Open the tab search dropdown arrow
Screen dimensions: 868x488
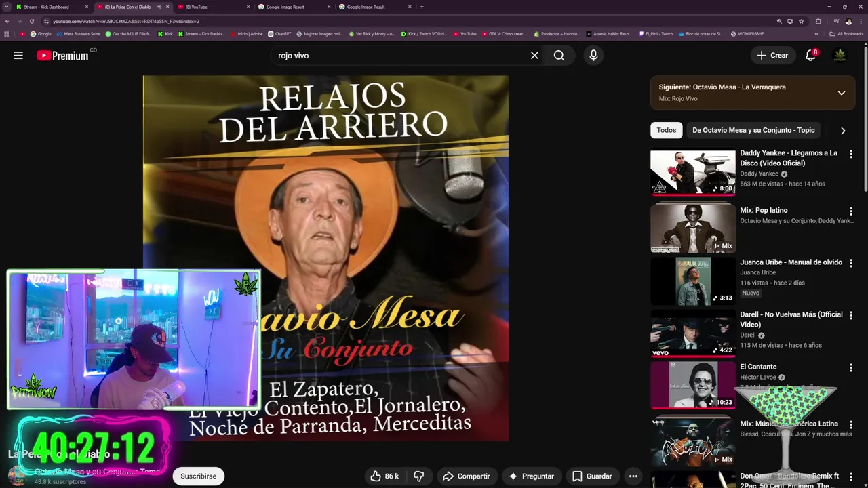pos(7,7)
